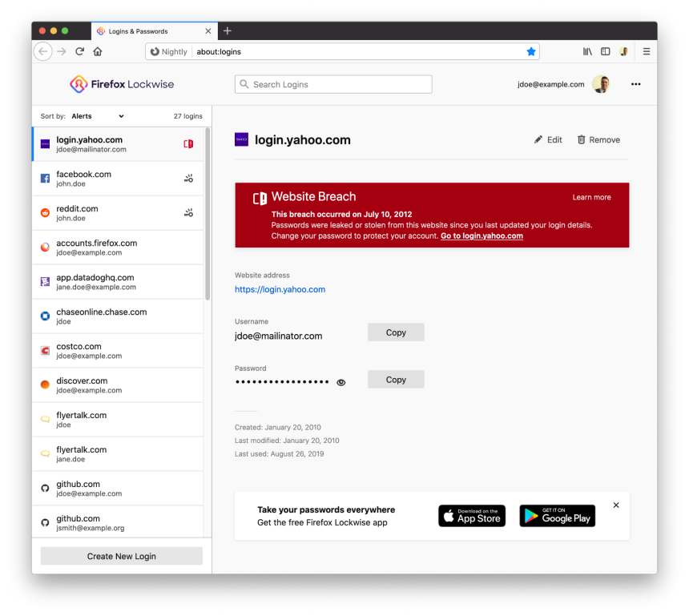Click the jdoe profile avatar
Image resolution: width=689 pixels, height=616 pixels.
[x=601, y=84]
